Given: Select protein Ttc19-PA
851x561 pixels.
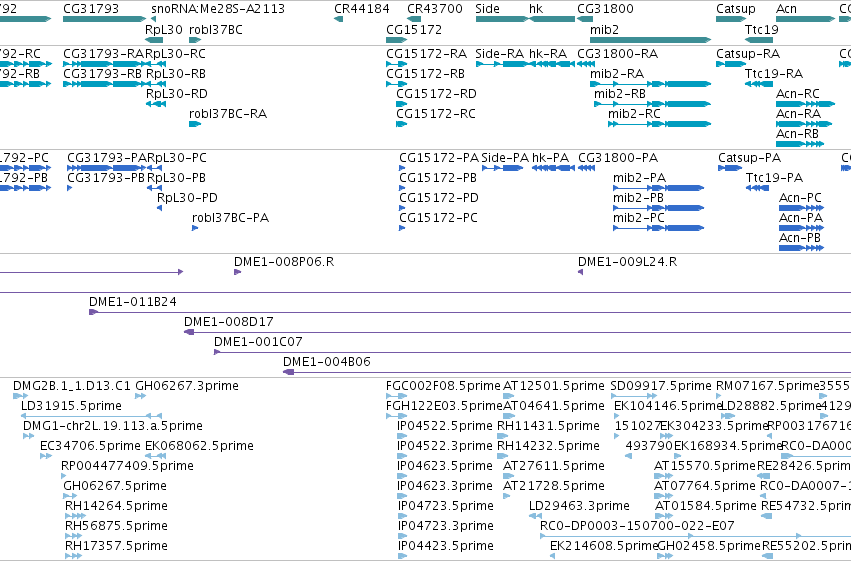Looking at the screenshot, I should tap(774, 178).
